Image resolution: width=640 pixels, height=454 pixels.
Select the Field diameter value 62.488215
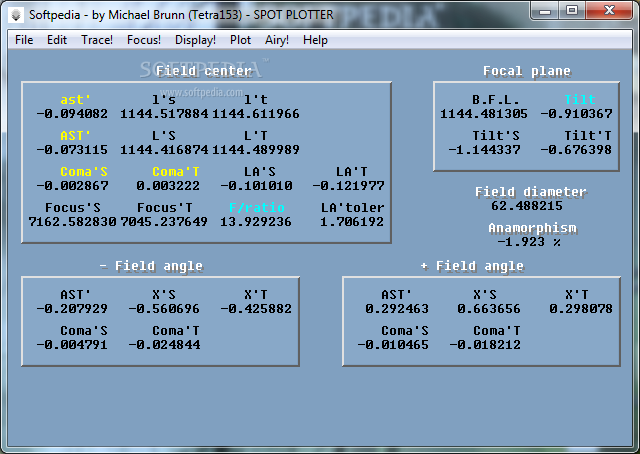pyautogui.click(x=527, y=206)
